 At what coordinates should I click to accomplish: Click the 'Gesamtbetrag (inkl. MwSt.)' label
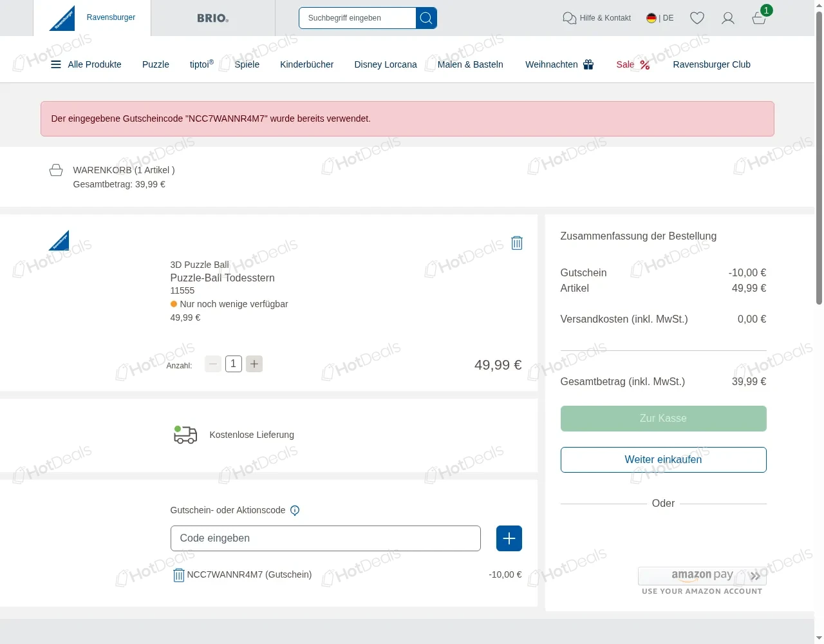623,382
